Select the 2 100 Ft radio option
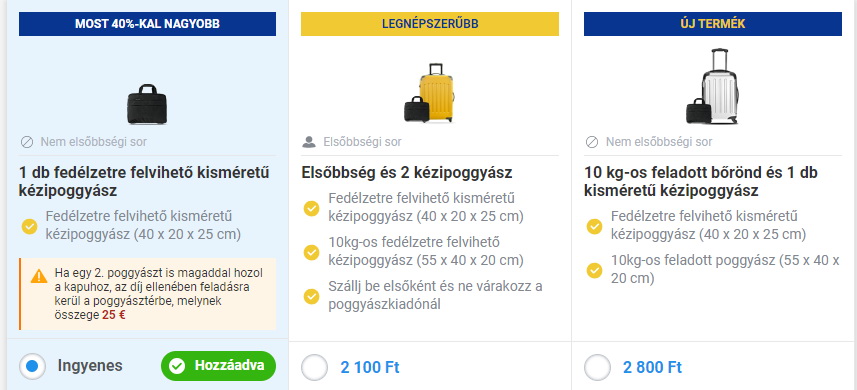The height and width of the screenshot is (390, 857). coord(315,367)
